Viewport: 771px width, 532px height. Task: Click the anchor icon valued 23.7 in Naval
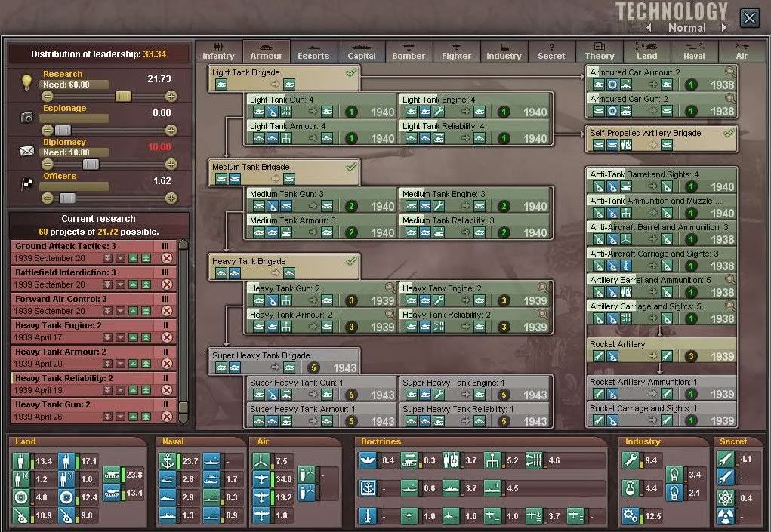pos(168,461)
